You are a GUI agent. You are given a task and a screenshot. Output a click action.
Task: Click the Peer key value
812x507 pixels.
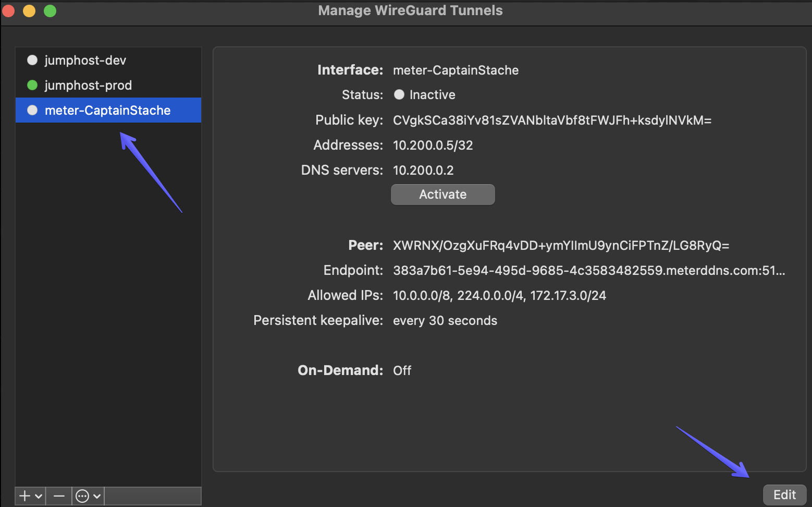pos(561,245)
